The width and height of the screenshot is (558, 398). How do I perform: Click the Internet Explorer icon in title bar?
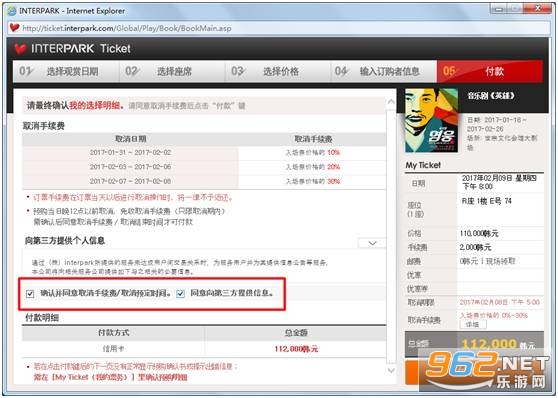pos(12,11)
